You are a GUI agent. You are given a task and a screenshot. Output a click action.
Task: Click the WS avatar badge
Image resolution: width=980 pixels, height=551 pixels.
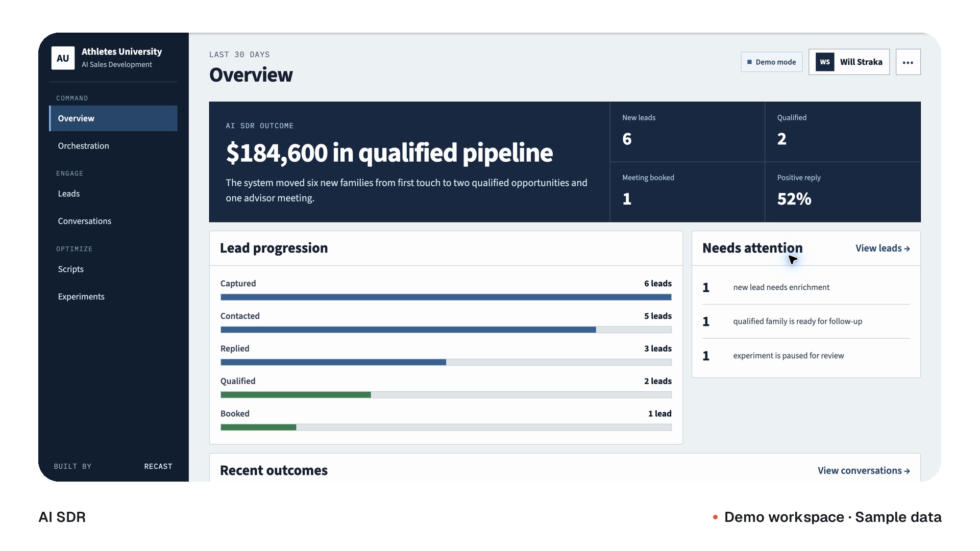click(825, 62)
